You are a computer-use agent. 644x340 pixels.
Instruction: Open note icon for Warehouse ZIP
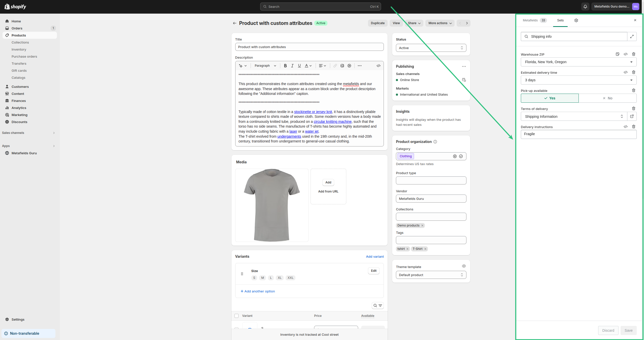tap(617, 54)
